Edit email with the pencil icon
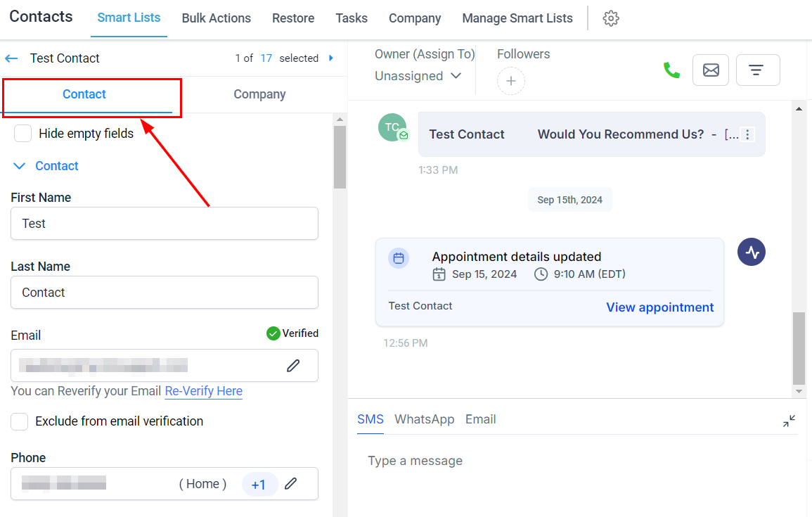This screenshot has height=517, width=812. click(293, 366)
